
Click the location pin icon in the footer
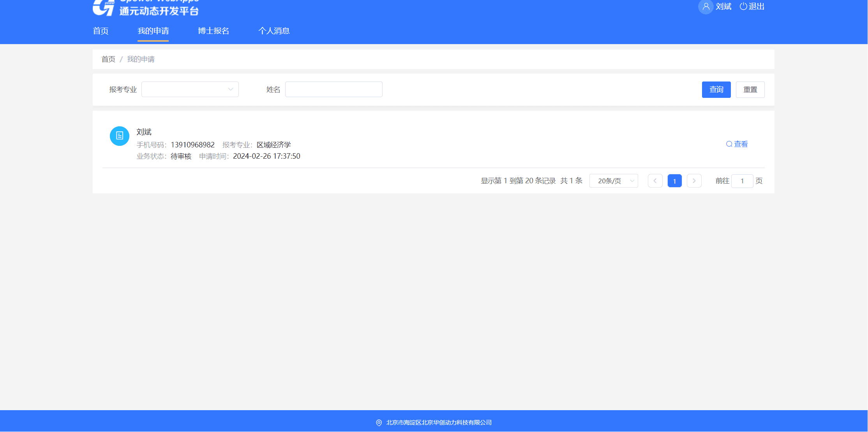378,422
